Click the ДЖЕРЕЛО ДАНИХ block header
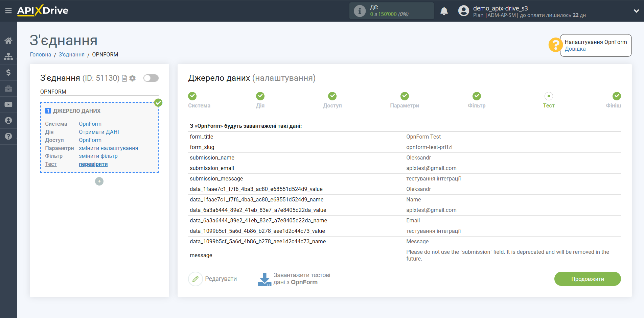This screenshot has width=644, height=318. click(x=77, y=111)
